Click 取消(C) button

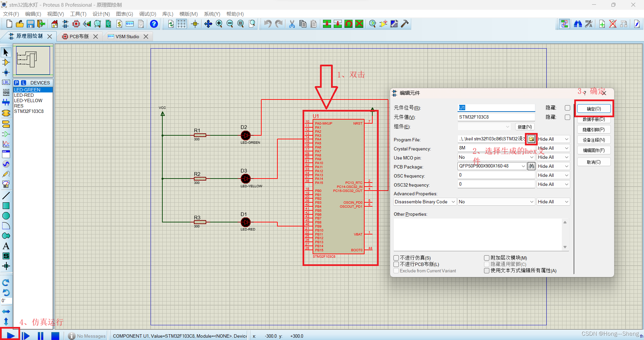594,162
